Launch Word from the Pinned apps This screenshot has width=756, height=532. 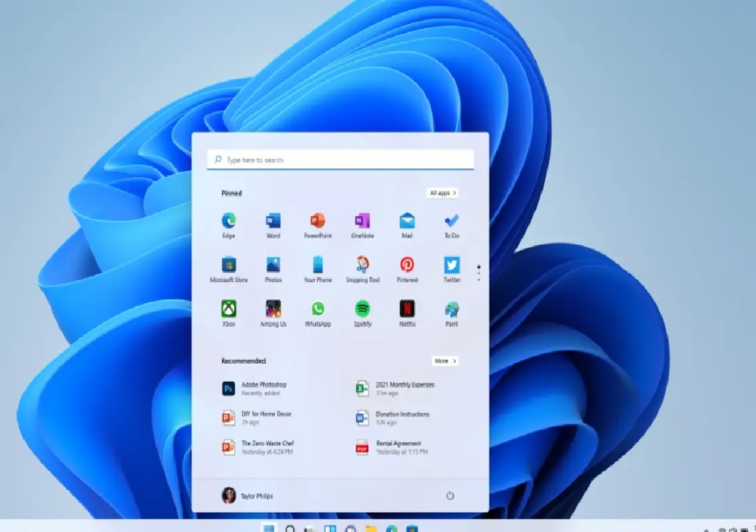(273, 225)
